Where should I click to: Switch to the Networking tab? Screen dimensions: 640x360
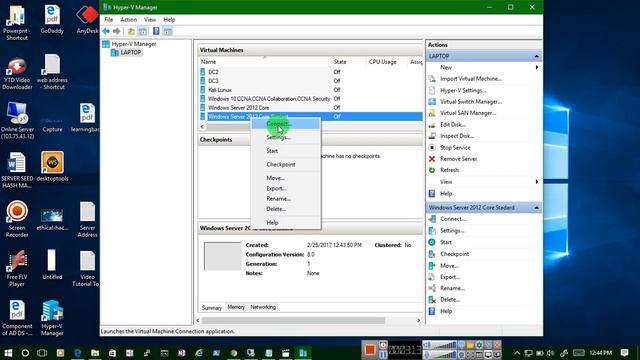[263, 307]
